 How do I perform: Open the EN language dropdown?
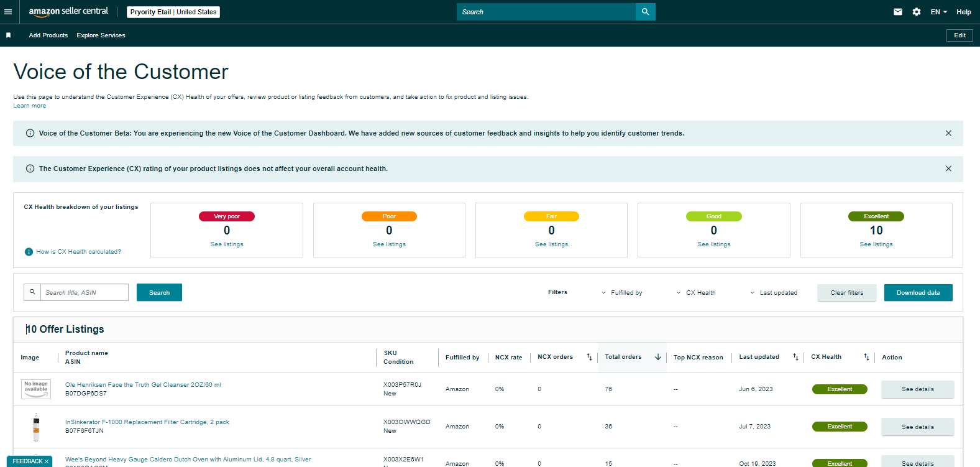tap(938, 12)
